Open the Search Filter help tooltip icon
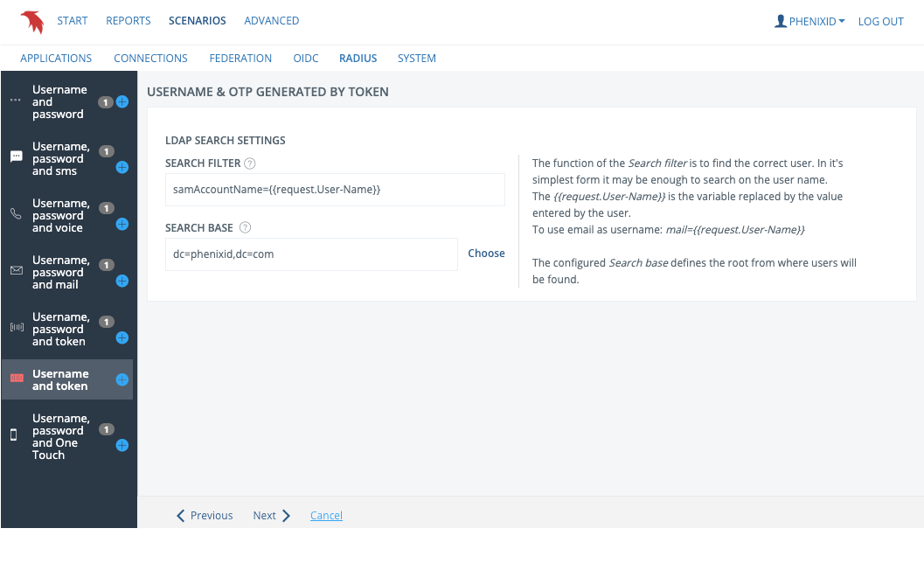 250,163
